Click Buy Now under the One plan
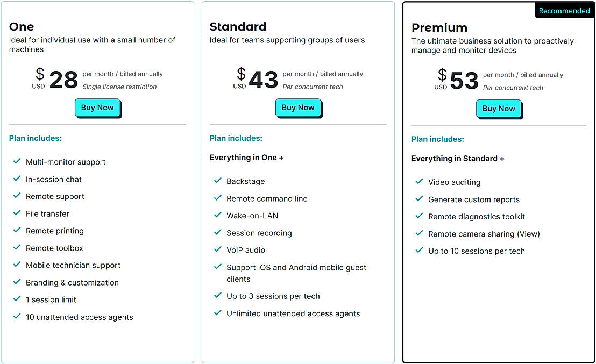Image resolution: width=596 pixels, height=364 pixels. (97, 108)
